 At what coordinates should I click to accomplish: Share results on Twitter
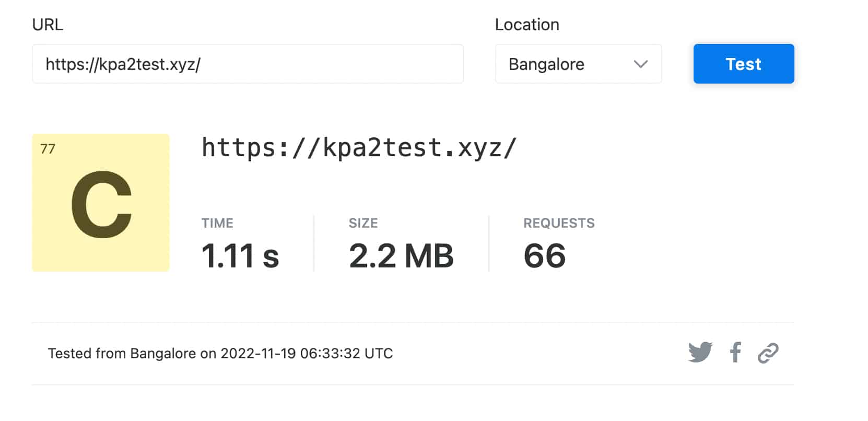point(700,352)
